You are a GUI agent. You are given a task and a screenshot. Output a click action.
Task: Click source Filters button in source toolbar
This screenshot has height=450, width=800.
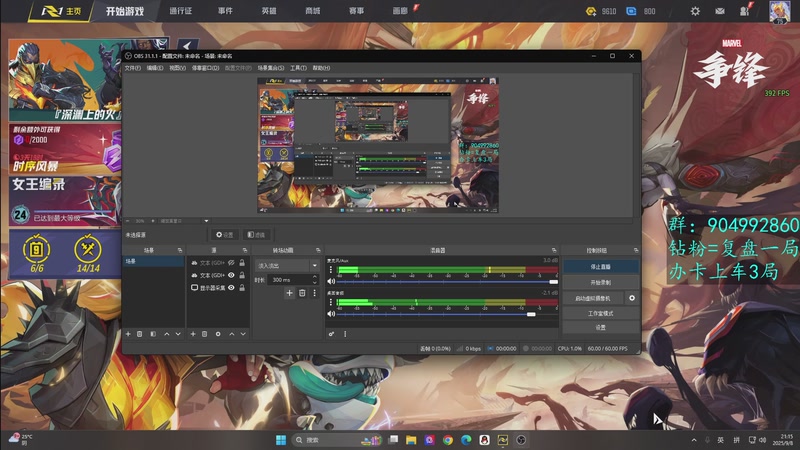click(257, 235)
